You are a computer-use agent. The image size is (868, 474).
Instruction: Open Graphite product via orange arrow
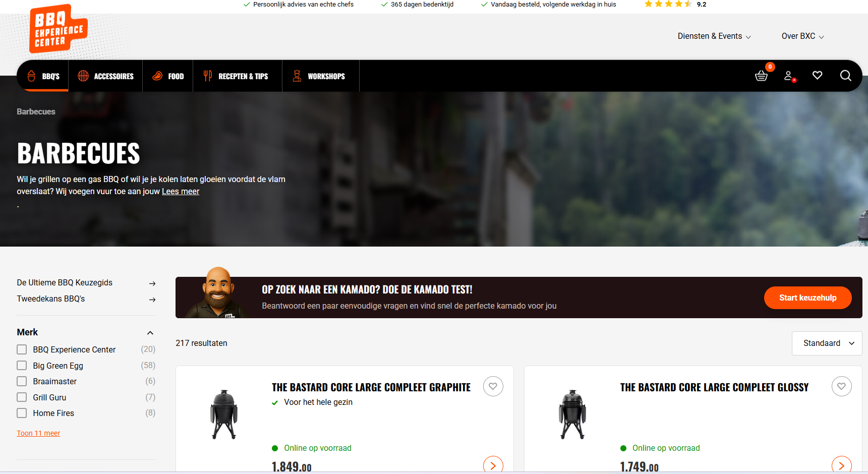[493, 465]
